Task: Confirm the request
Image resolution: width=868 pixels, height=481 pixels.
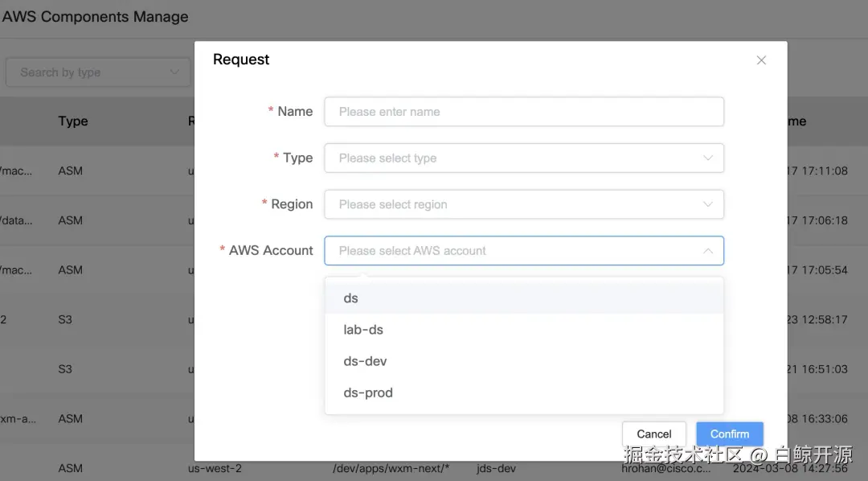Action: pos(730,434)
